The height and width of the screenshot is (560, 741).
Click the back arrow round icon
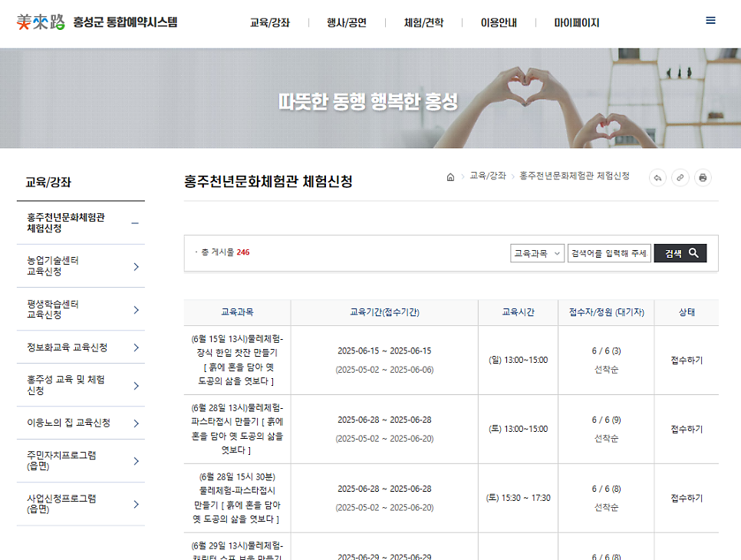point(657,178)
